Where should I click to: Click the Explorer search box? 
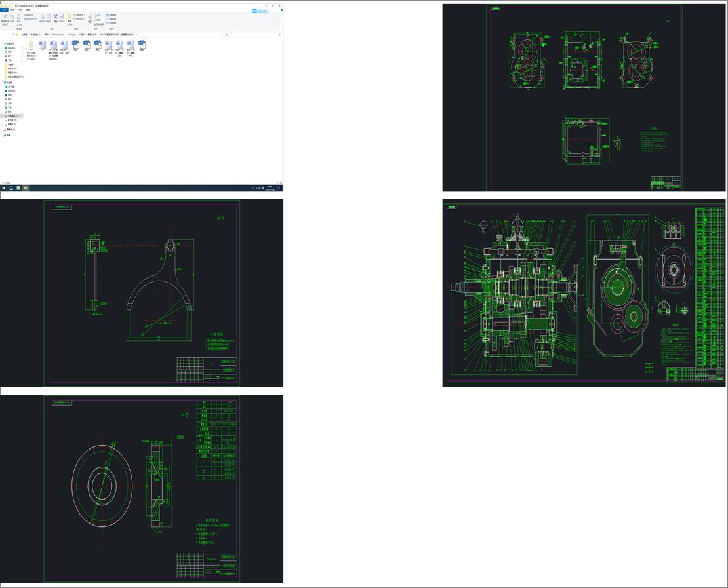pyautogui.click(x=256, y=35)
